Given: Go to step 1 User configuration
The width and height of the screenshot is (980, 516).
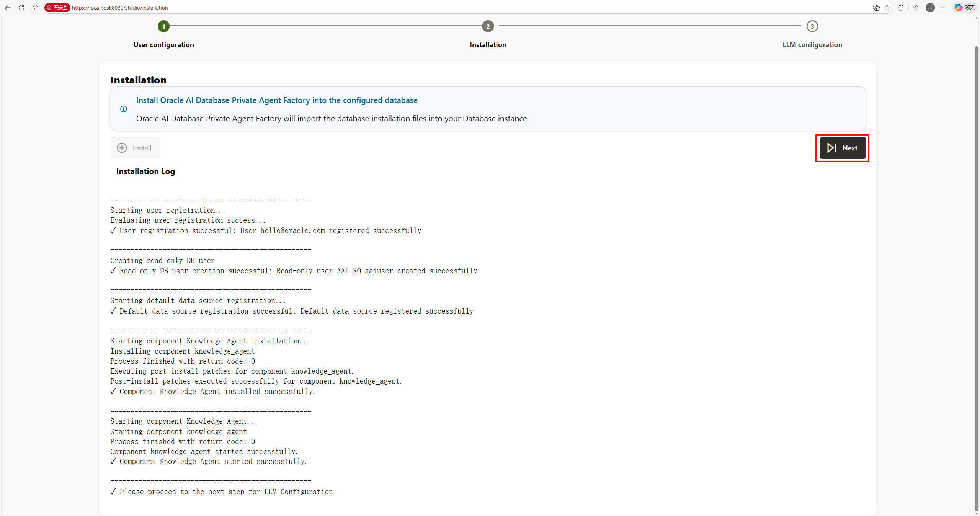Looking at the screenshot, I should (x=163, y=26).
